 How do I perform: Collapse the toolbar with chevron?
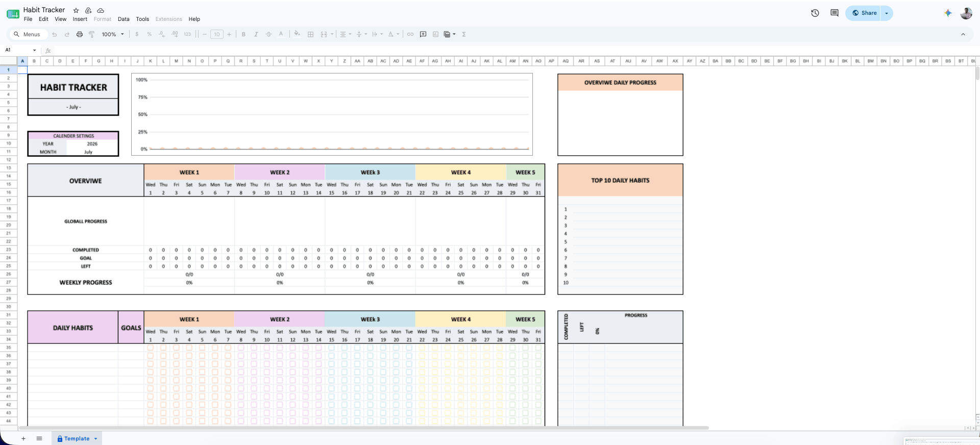[963, 34]
